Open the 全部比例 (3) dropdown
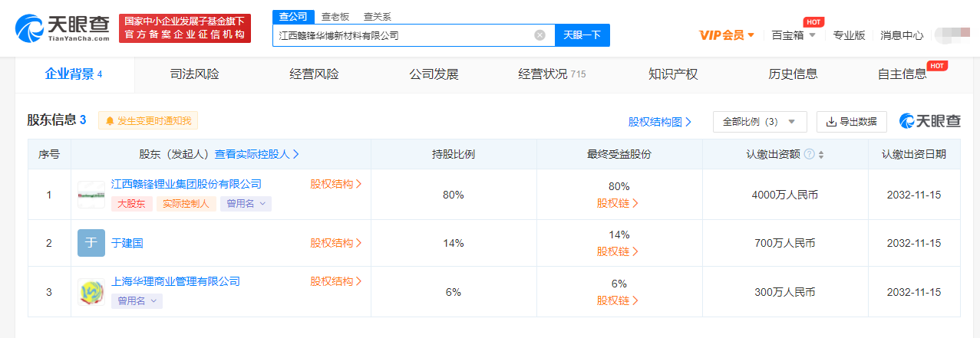The width and height of the screenshot is (980, 338). click(760, 122)
